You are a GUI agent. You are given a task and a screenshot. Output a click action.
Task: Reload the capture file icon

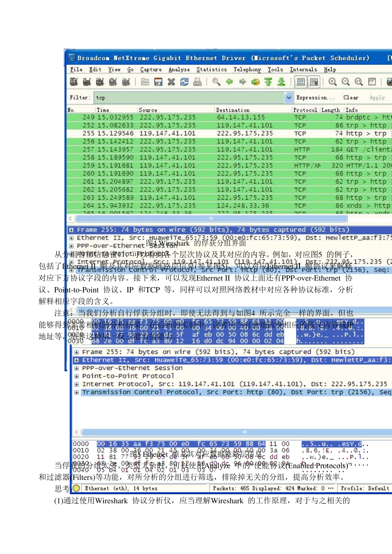[x=184, y=82]
